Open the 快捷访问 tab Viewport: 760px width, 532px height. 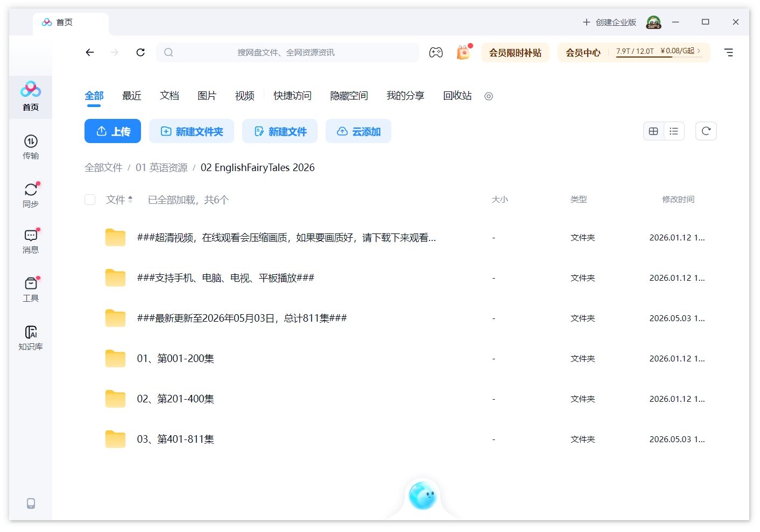point(292,96)
